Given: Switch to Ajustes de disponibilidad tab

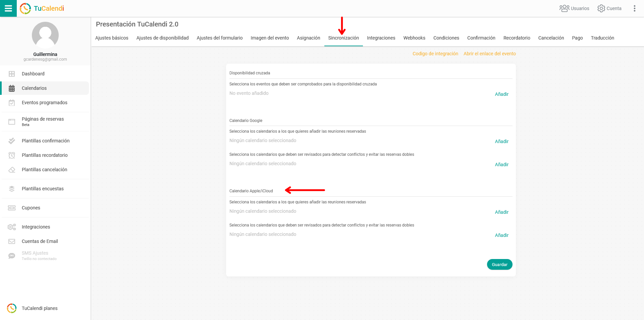Looking at the screenshot, I should pyautogui.click(x=162, y=38).
